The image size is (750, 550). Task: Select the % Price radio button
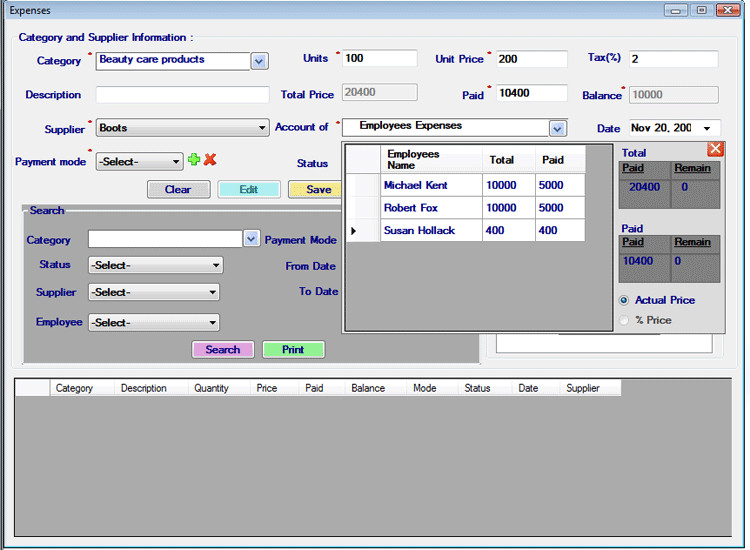tap(624, 320)
